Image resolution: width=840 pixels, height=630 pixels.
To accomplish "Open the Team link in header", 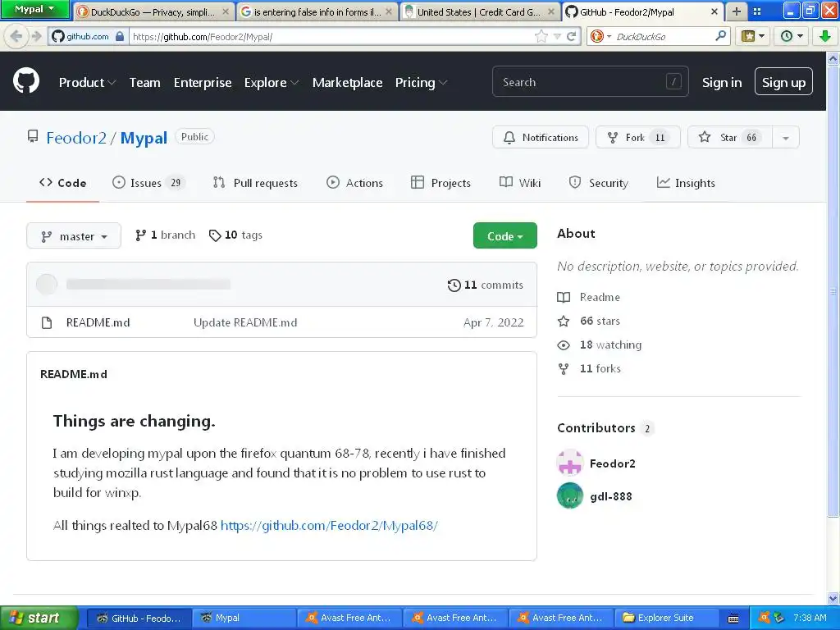I will [144, 83].
